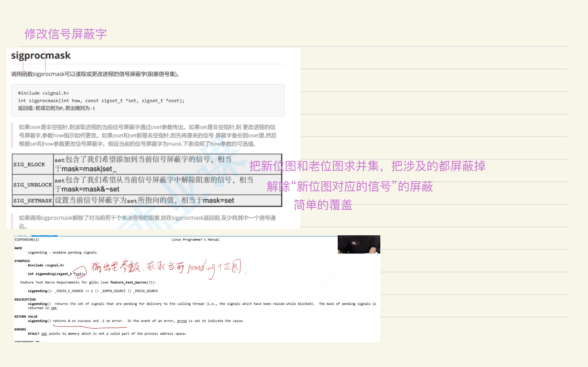Click the webcam thumbnail showing the presenter

click(x=359, y=244)
